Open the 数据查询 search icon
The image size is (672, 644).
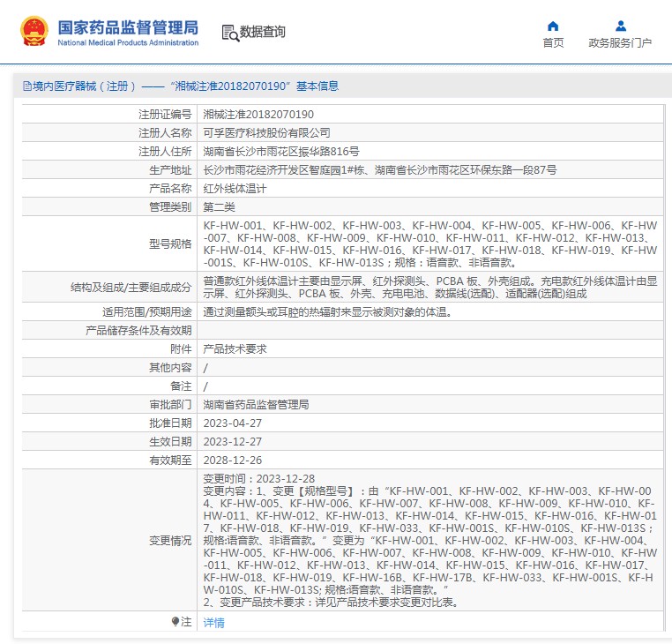coord(230,33)
